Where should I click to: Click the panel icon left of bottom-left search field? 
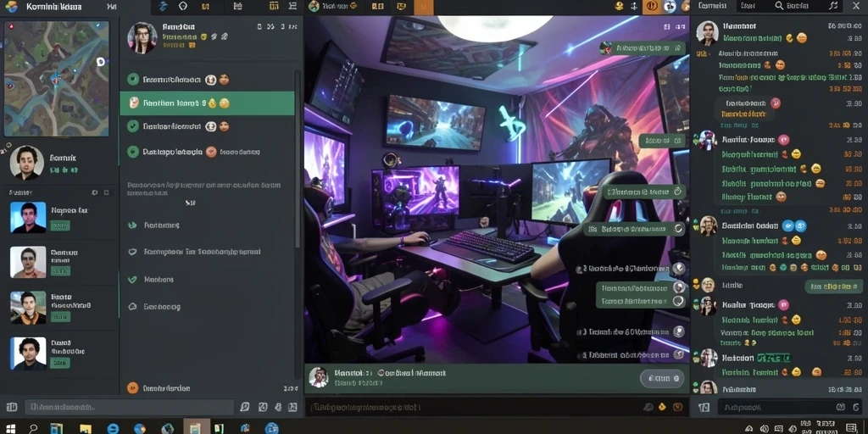tap(12, 408)
